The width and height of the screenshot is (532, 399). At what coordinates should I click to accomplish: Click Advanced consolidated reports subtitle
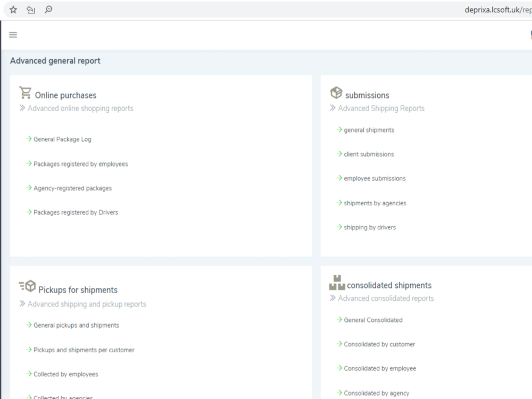[386, 298]
